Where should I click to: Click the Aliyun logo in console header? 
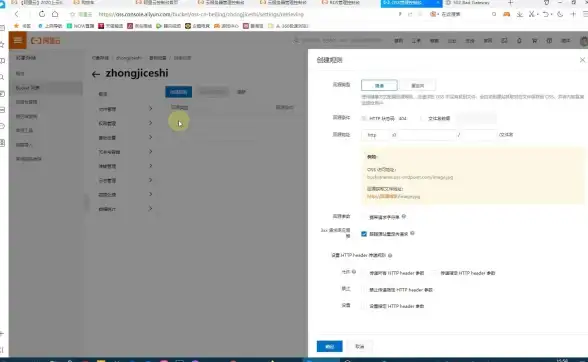tap(45, 41)
